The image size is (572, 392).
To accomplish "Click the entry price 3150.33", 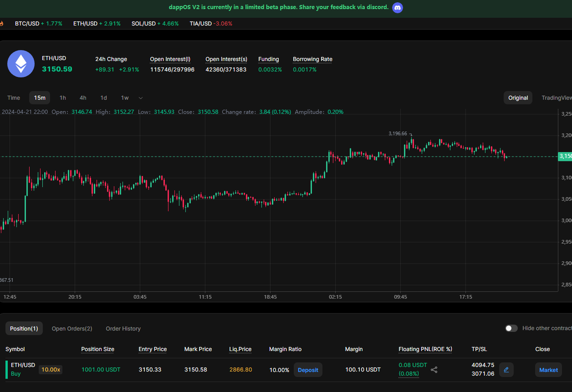I will tap(150, 370).
